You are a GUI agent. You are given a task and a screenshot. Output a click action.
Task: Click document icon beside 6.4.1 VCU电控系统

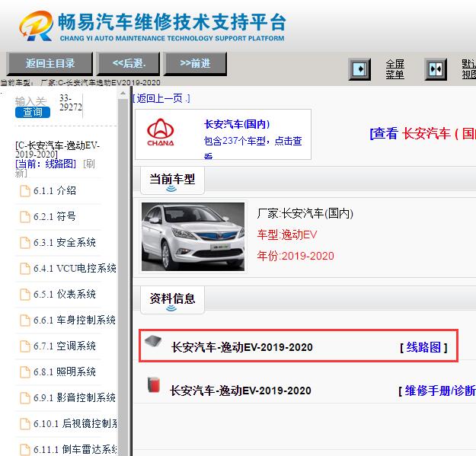[25, 269]
